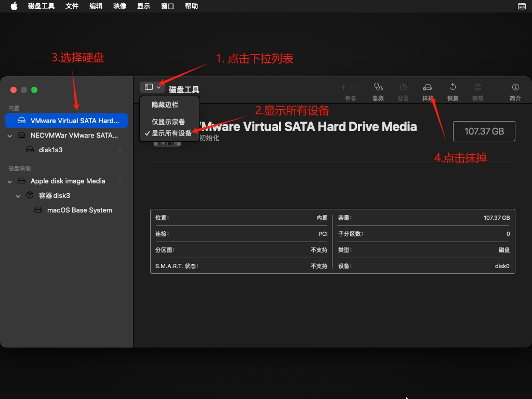Collapse the Apple disk image Media item
The width and height of the screenshot is (532, 399).
click(x=10, y=181)
